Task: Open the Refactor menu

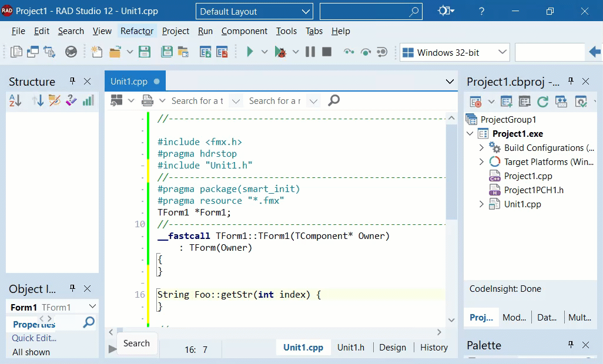Action: coord(137,31)
